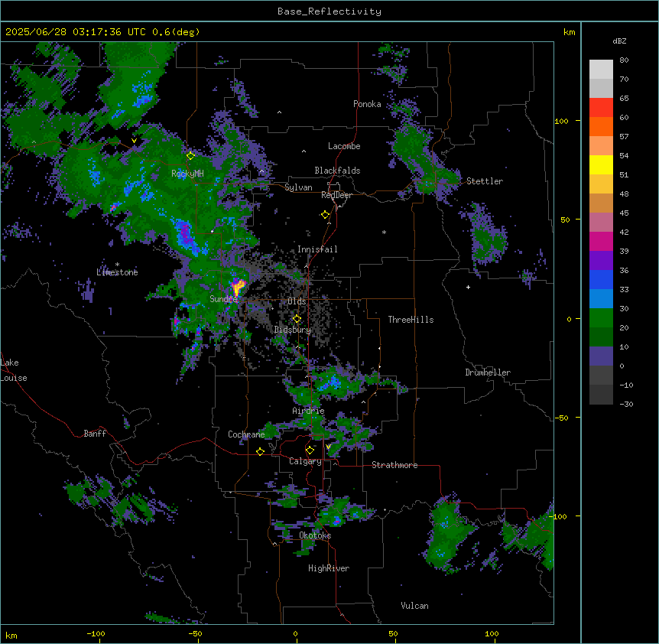The height and width of the screenshot is (644, 659).
Task: Click the Cochrane label
Action: 246,434
